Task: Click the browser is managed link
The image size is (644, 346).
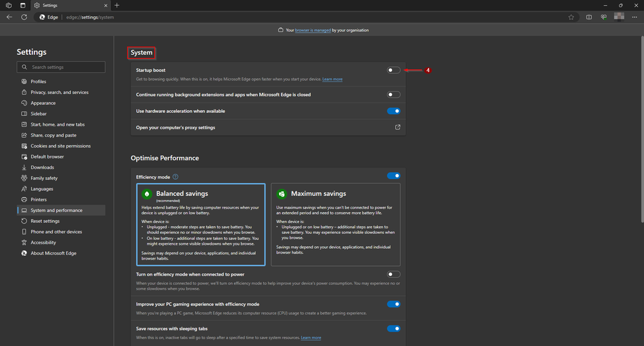Action: pos(313,30)
